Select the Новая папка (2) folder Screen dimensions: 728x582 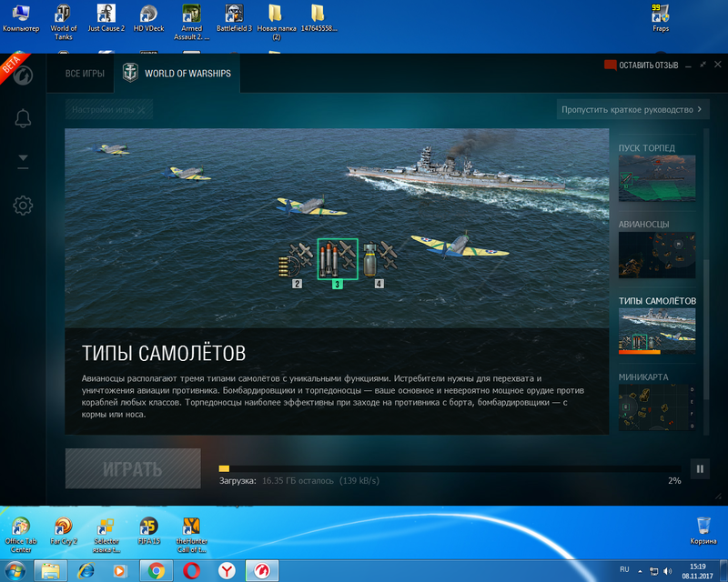click(x=277, y=22)
